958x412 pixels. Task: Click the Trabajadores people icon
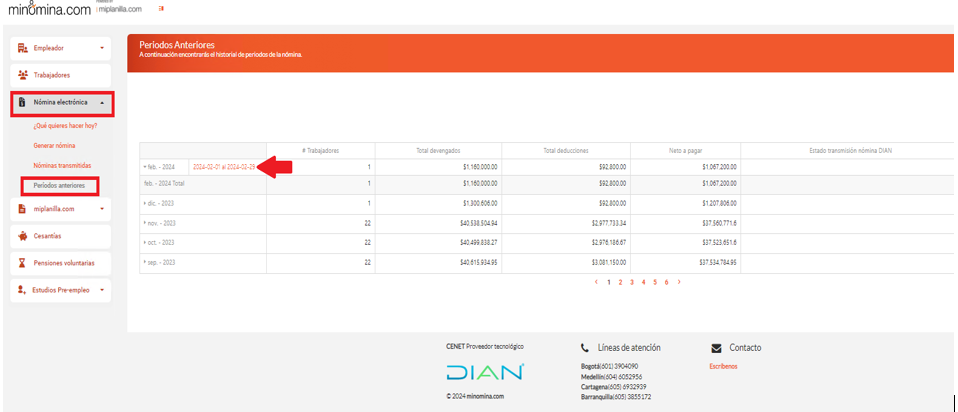[x=23, y=75]
